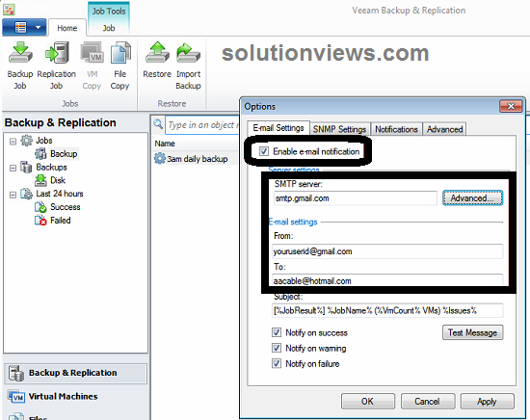
Task: Uncheck Notify on warning
Action: pyautogui.click(x=277, y=348)
